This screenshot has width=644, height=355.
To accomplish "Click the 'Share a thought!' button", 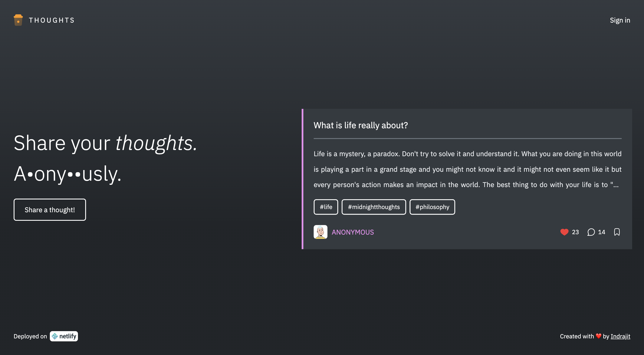I will click(49, 209).
